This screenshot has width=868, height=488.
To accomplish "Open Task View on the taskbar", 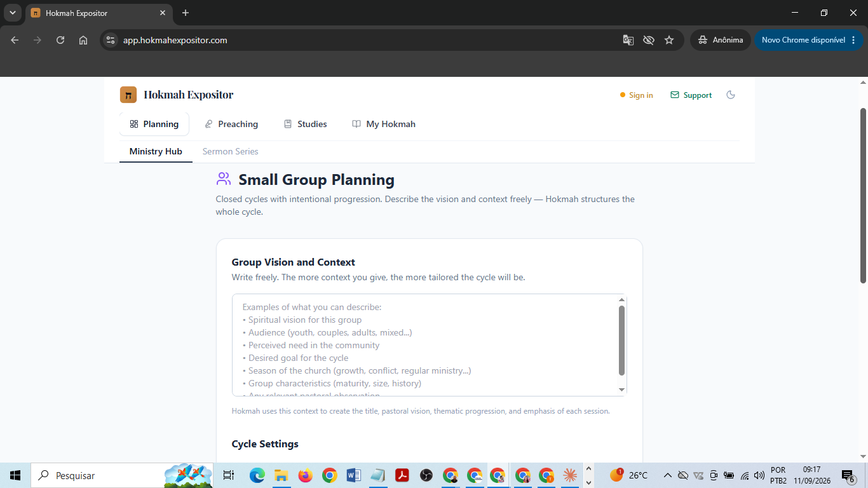I will click(x=229, y=475).
